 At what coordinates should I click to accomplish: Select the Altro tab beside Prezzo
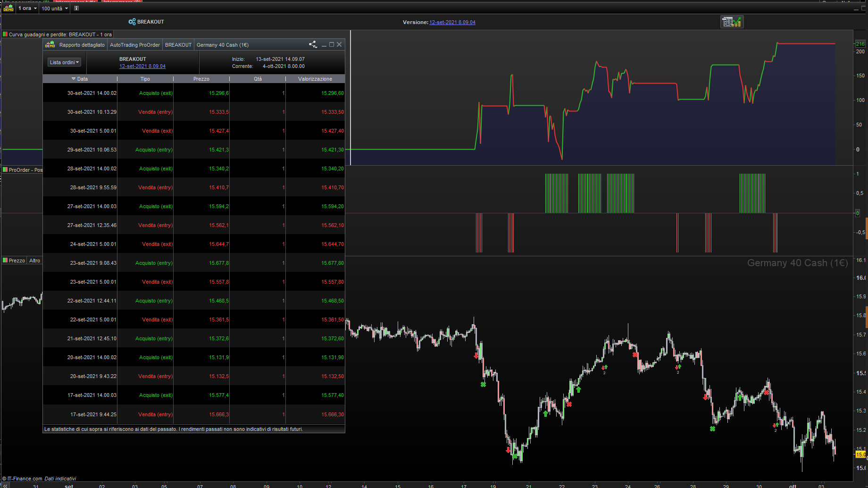tap(35, 261)
